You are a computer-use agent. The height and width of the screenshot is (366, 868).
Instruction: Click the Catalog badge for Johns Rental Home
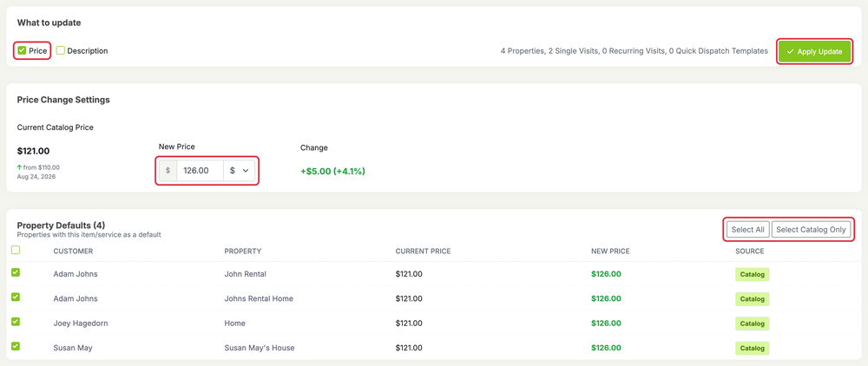pos(752,299)
